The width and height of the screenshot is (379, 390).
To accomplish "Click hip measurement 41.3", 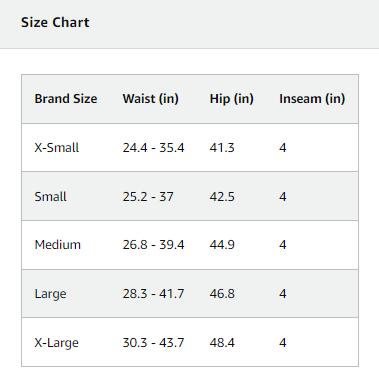I will 222,147.
